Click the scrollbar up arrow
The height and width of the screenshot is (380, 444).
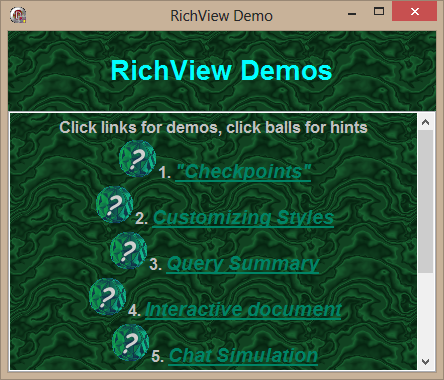[x=425, y=122]
